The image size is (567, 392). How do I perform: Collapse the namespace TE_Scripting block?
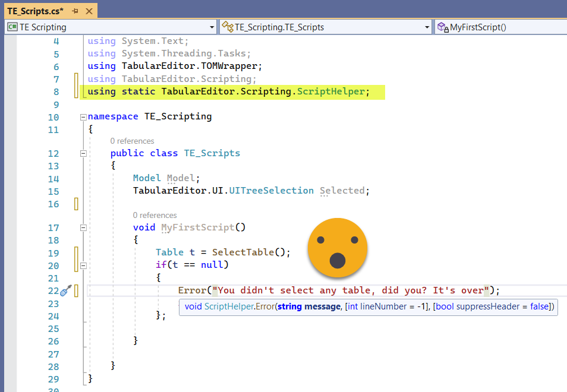[83, 117]
